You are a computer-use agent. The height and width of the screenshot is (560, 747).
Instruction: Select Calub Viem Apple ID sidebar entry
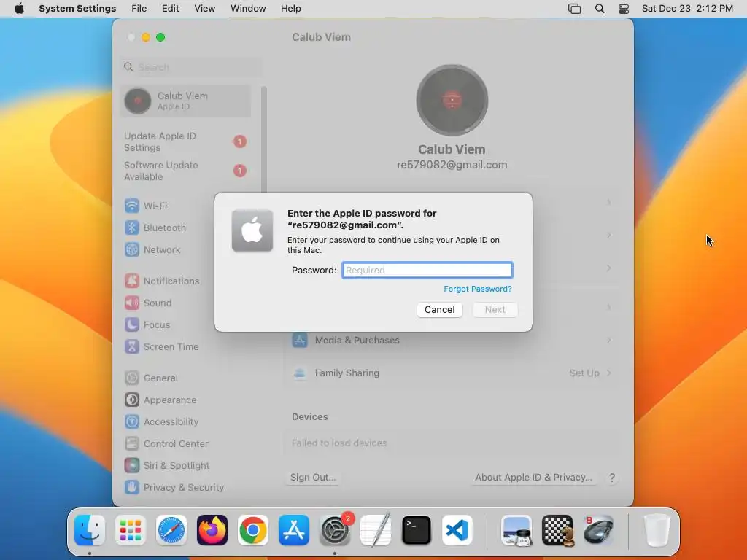point(185,101)
